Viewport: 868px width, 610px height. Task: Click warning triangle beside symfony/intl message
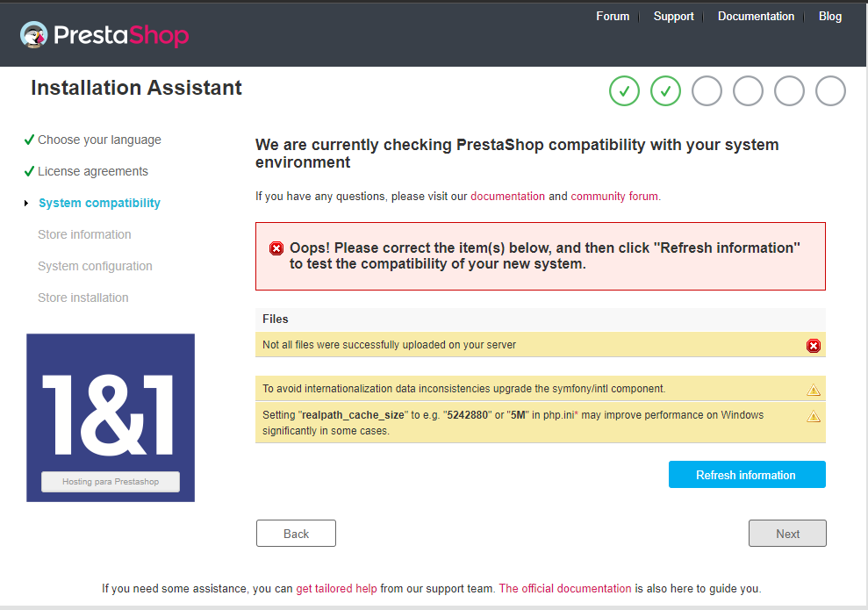pos(814,389)
